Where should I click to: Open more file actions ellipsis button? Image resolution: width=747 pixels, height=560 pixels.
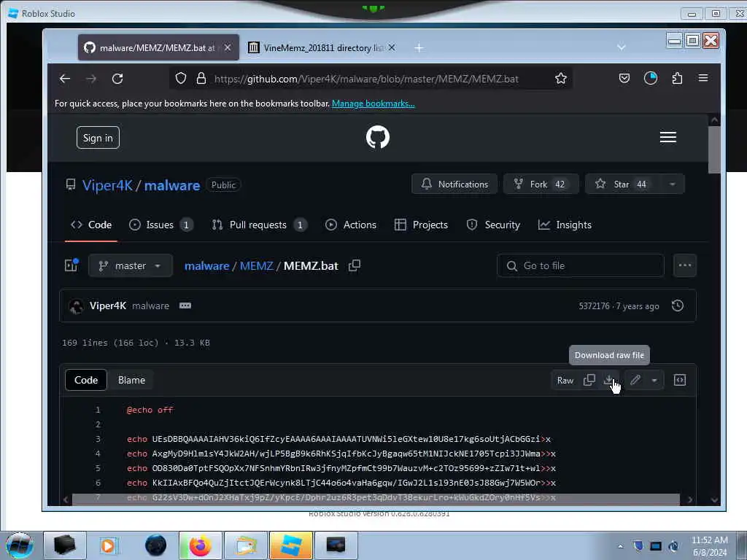pyautogui.click(x=684, y=265)
